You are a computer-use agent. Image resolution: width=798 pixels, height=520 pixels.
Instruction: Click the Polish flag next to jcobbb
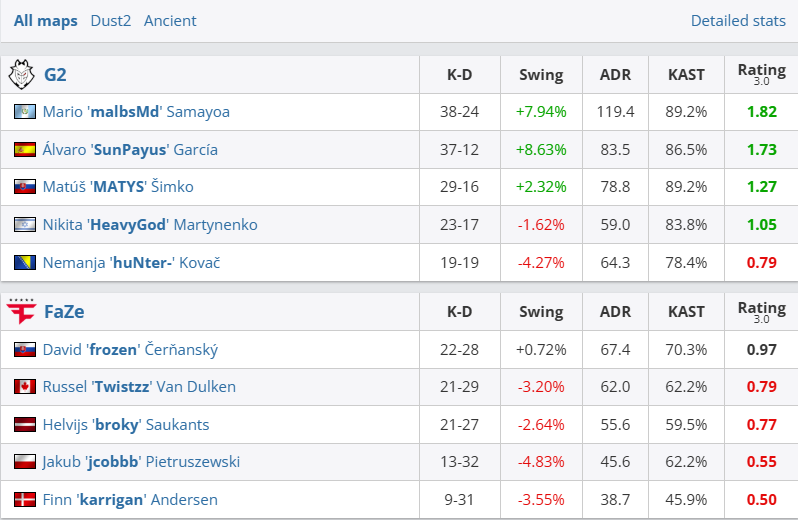click(25, 462)
